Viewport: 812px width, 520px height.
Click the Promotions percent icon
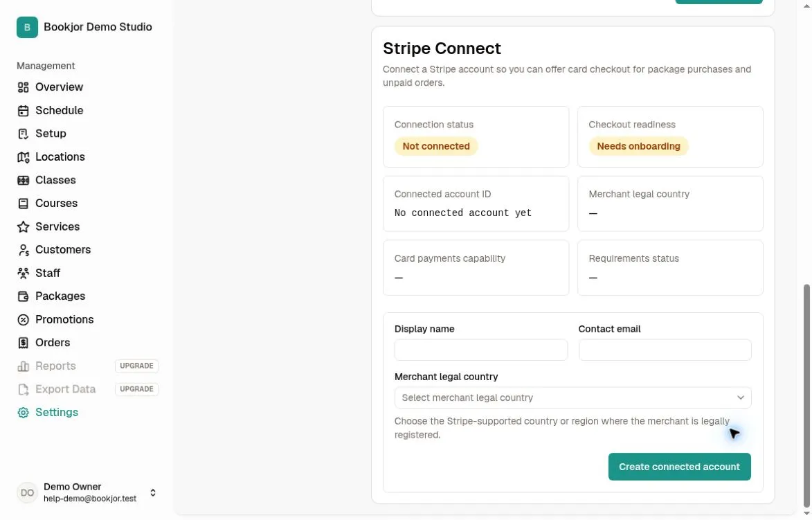click(24, 320)
